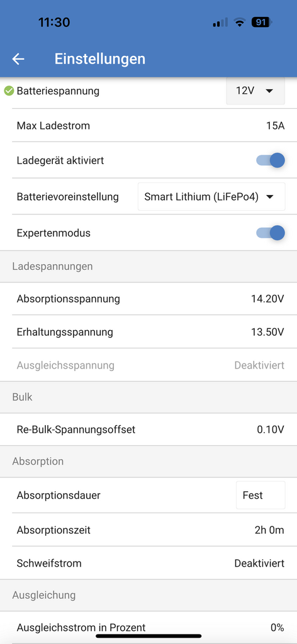The width and height of the screenshot is (297, 644).
Task: Toggle the Ladegerät aktiviert switch
Action: [271, 160]
